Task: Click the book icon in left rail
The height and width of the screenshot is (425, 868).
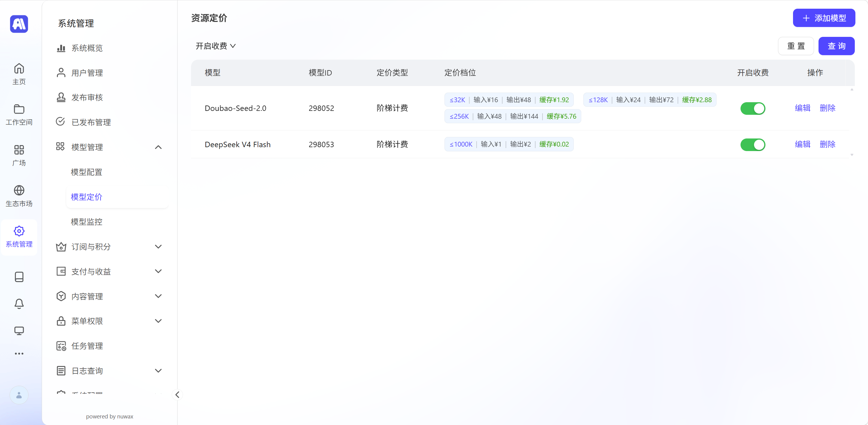Action: tap(19, 277)
